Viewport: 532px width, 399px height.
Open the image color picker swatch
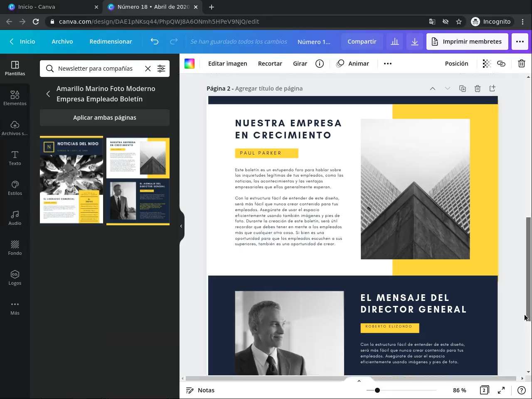click(x=190, y=64)
